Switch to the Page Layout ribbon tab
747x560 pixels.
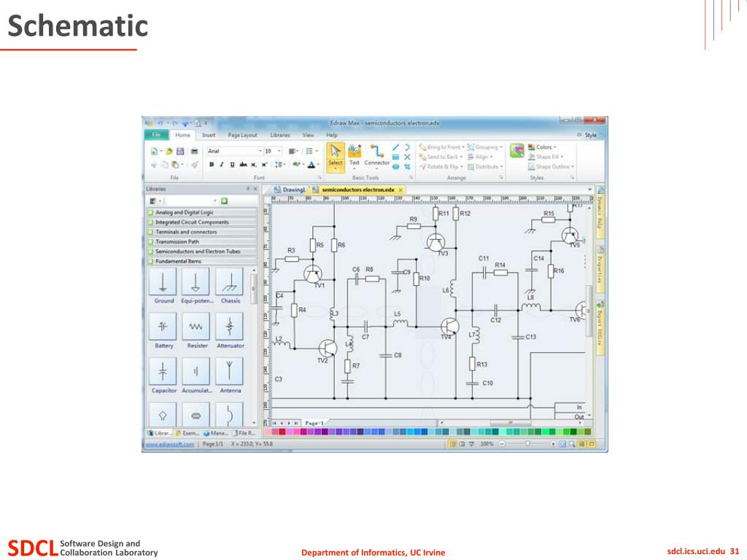242,135
